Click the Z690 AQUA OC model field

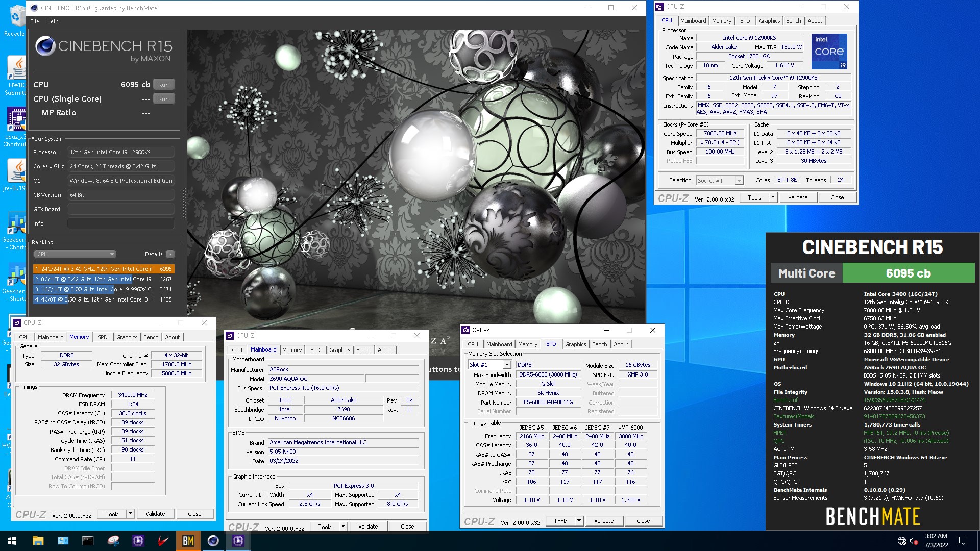316,379
